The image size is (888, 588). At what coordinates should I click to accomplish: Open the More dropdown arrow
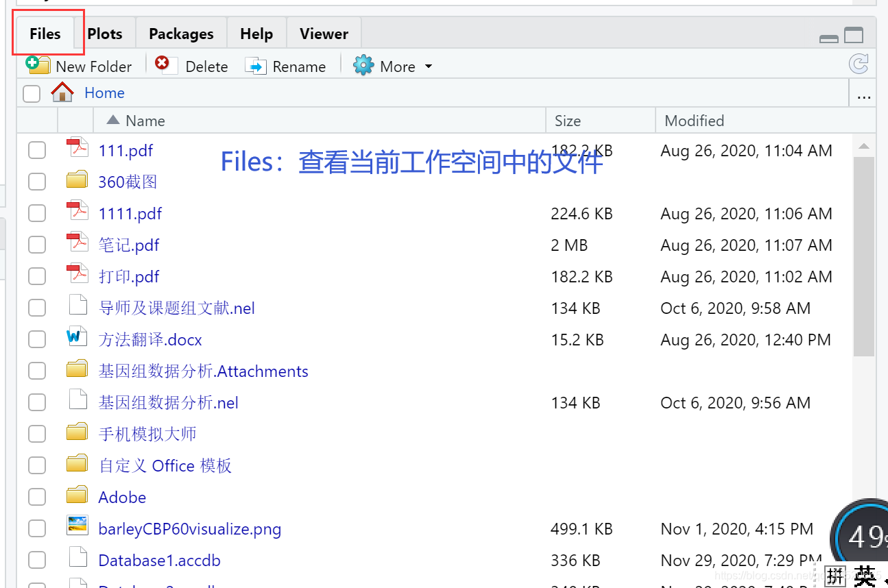tap(429, 66)
